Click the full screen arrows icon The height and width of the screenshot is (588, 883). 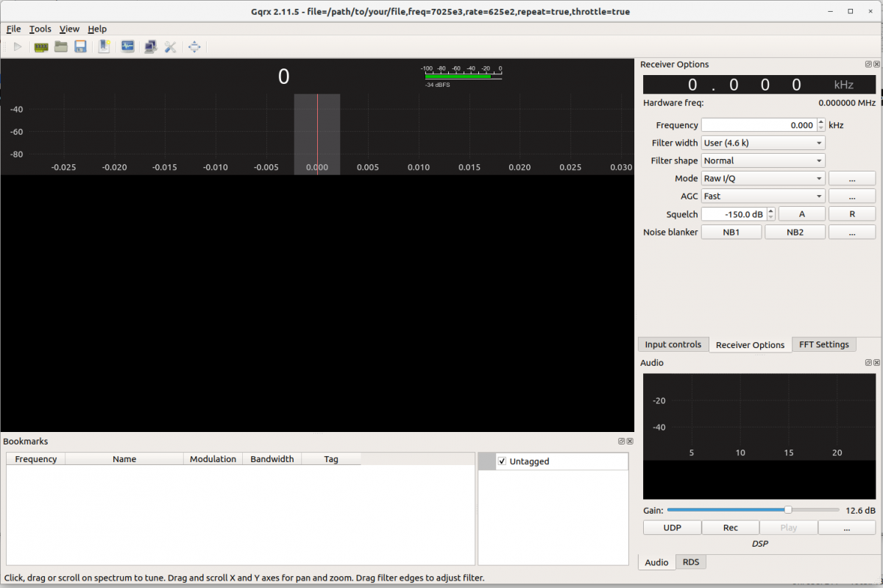click(194, 47)
